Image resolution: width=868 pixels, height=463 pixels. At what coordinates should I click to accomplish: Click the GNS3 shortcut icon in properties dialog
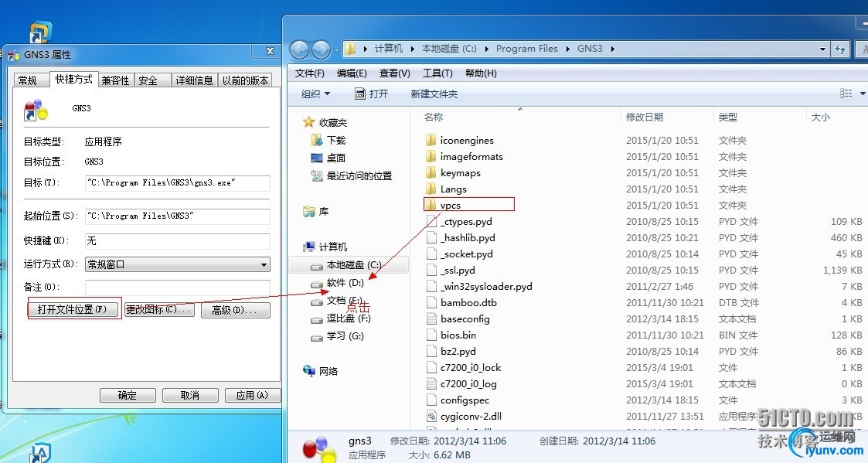click(x=36, y=111)
